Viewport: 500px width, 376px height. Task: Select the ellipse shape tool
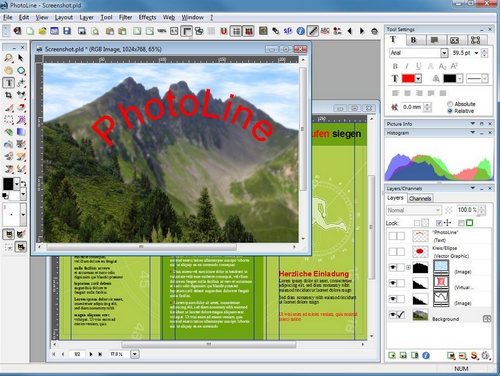click(21, 70)
